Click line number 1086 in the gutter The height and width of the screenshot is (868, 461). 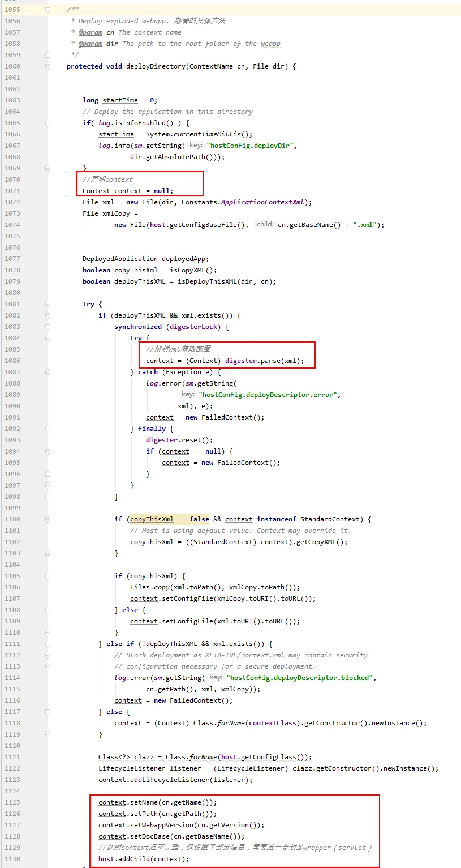(12, 361)
